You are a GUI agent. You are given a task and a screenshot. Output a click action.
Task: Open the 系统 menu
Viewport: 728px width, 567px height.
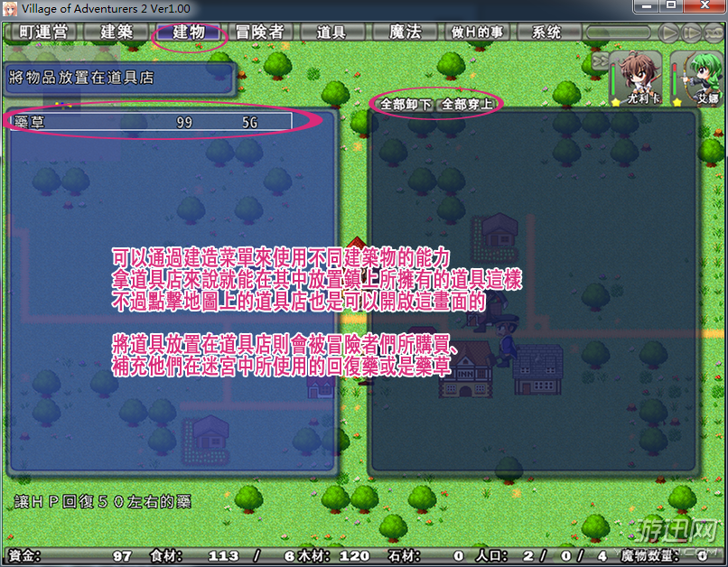(547, 32)
